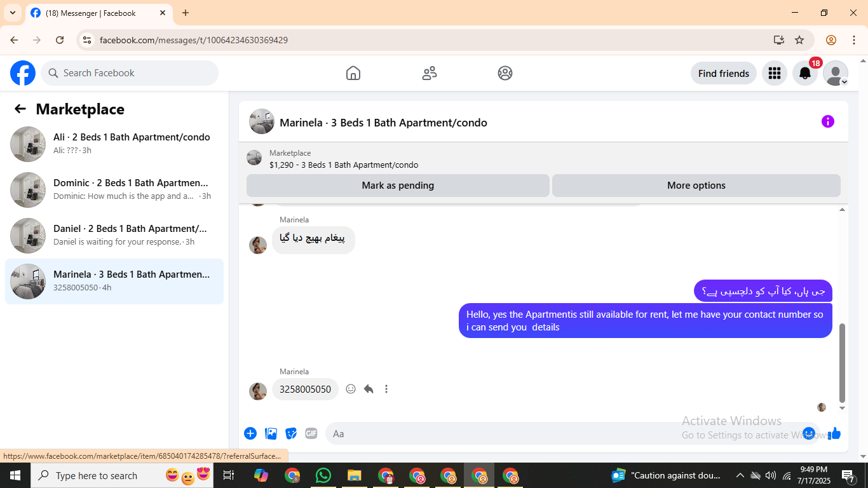The height and width of the screenshot is (488, 868).
Task: Click the chat scrollbar down arrow
Action: [x=843, y=408]
